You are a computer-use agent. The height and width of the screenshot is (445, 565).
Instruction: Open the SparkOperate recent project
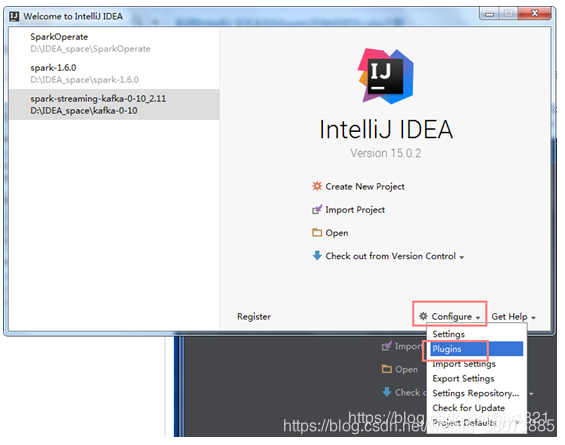[114, 43]
